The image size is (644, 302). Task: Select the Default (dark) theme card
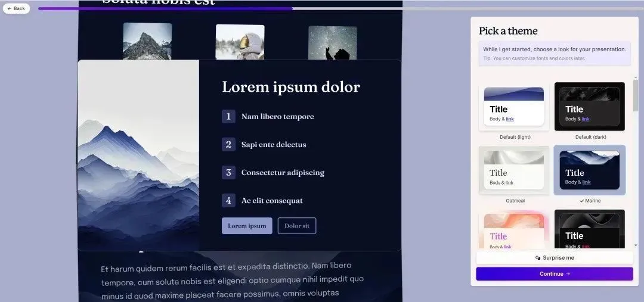coord(589,107)
